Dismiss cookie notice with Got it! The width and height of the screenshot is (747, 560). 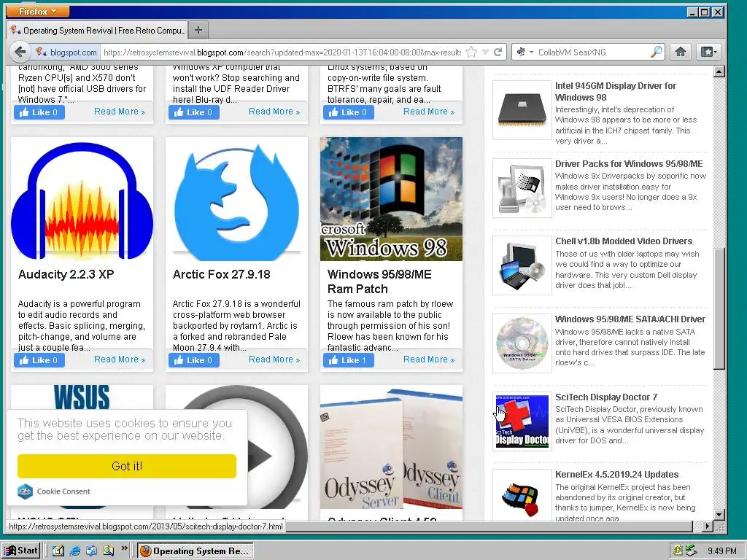click(x=127, y=466)
